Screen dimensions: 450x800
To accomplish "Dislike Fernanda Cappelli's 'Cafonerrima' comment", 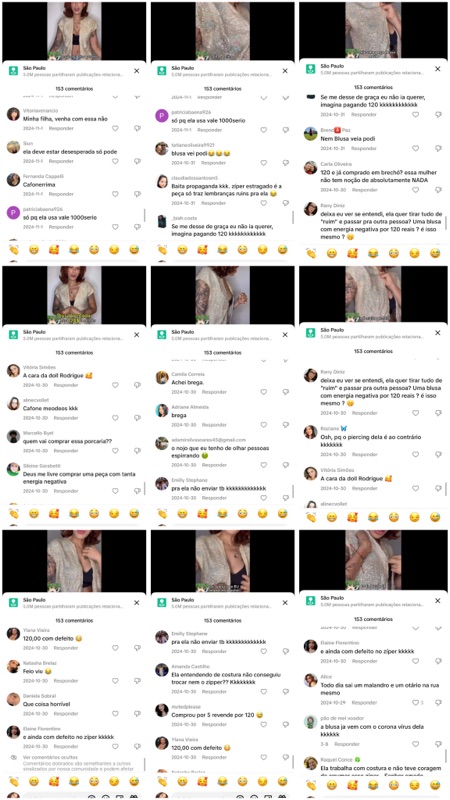I will [x=137, y=194].
